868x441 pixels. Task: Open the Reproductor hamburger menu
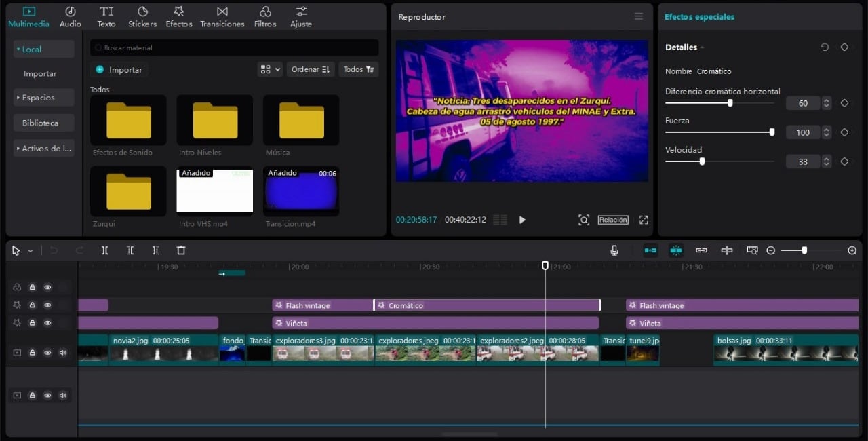pyautogui.click(x=638, y=16)
